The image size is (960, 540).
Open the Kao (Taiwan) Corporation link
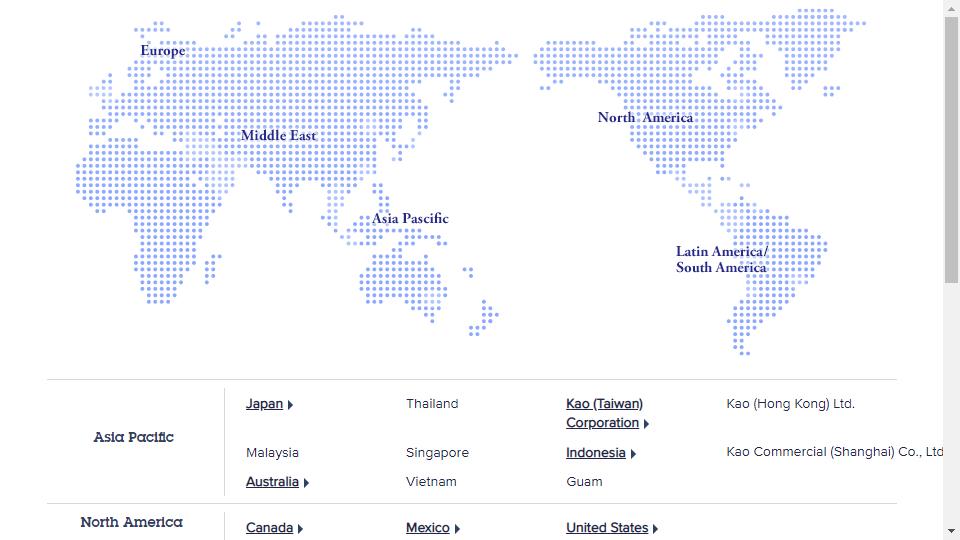pyautogui.click(x=604, y=413)
